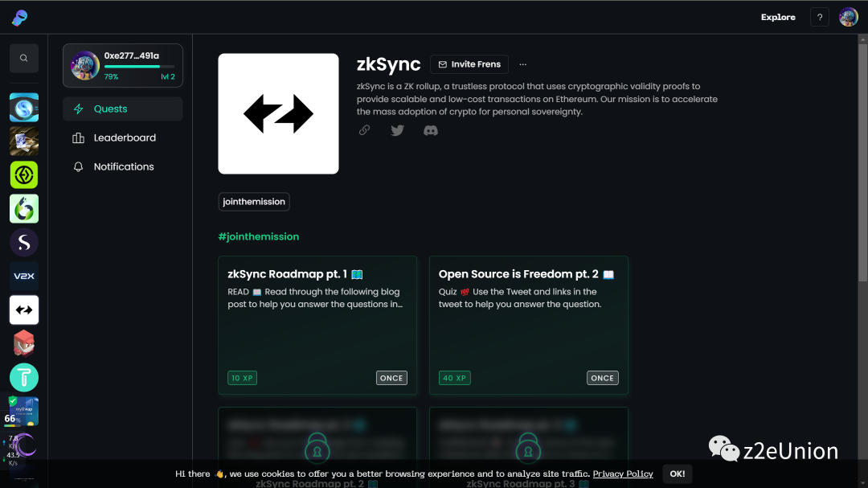
Task: Click the Invite Frens button
Action: pyautogui.click(x=469, y=64)
